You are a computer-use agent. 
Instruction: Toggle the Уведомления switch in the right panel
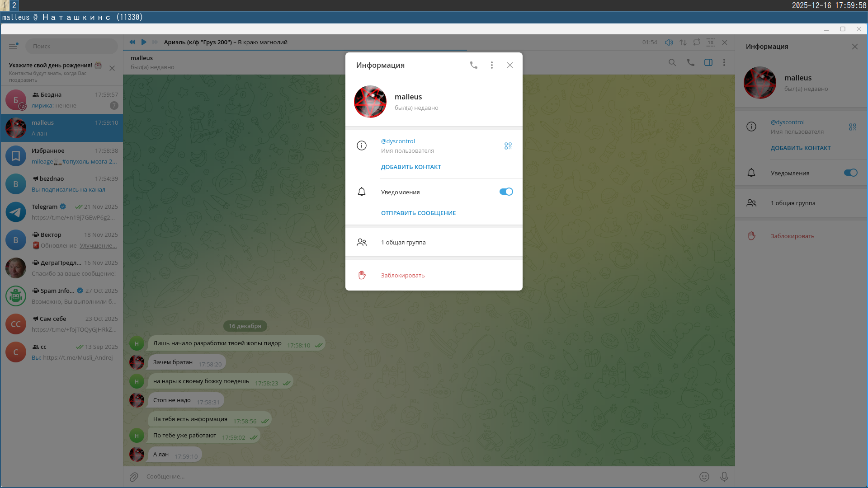tap(850, 173)
